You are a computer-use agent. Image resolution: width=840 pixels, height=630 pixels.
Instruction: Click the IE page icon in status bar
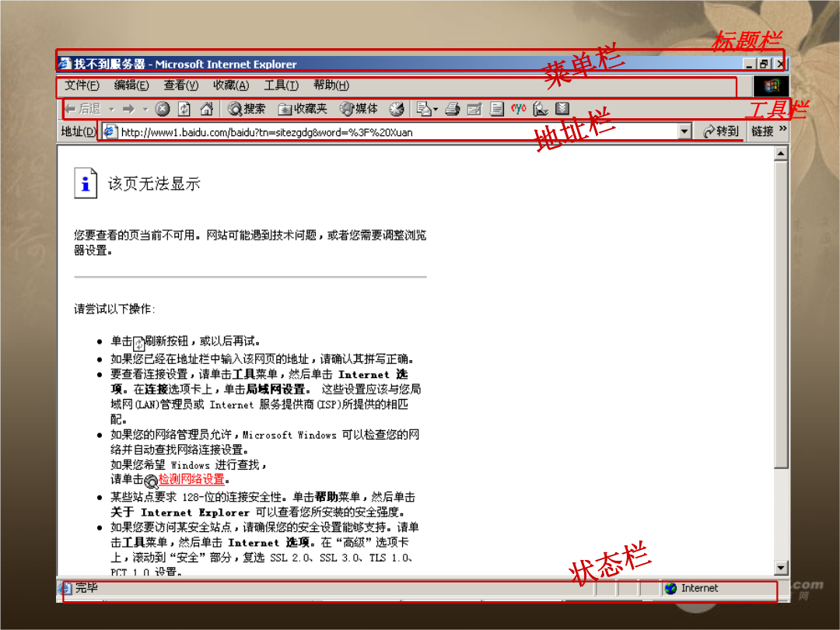(x=65, y=588)
